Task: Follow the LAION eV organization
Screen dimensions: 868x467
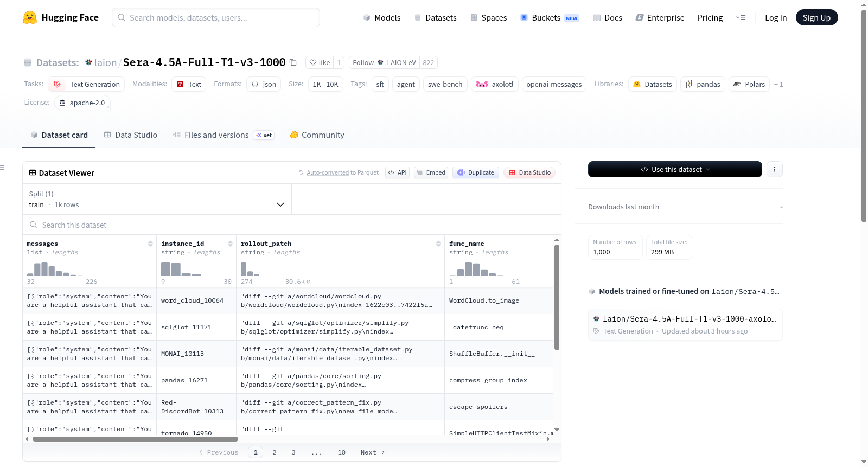Action: click(385, 62)
